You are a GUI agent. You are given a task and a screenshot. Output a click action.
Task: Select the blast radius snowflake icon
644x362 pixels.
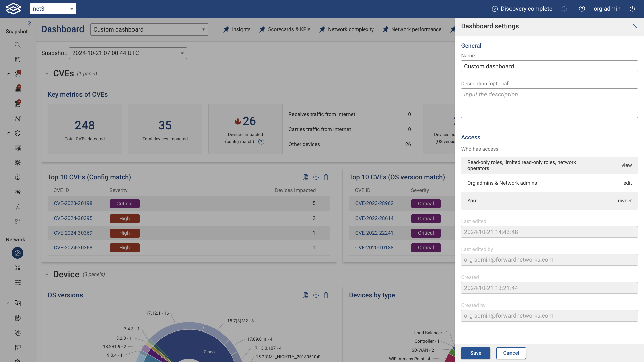[17, 163]
